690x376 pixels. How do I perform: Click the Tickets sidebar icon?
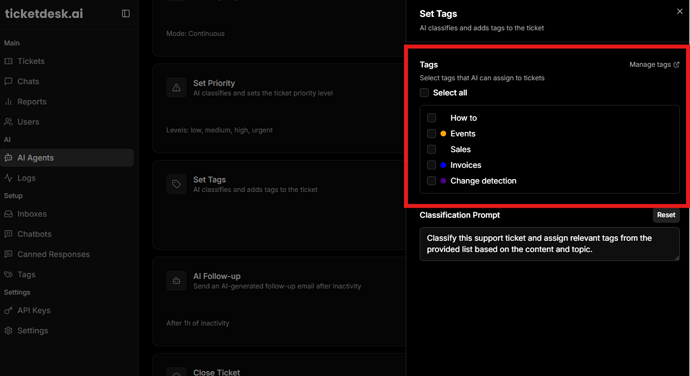(8, 61)
